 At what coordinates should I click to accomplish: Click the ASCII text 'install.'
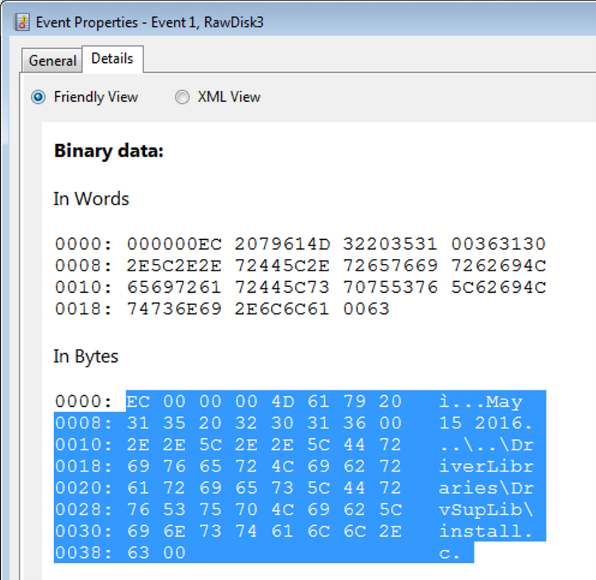(x=486, y=531)
